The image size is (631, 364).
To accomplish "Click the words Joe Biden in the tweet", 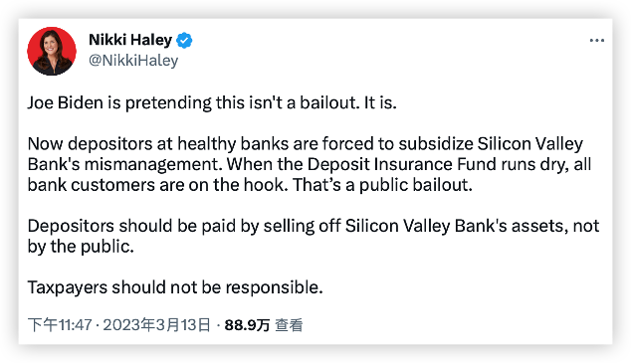I will tap(66, 102).
